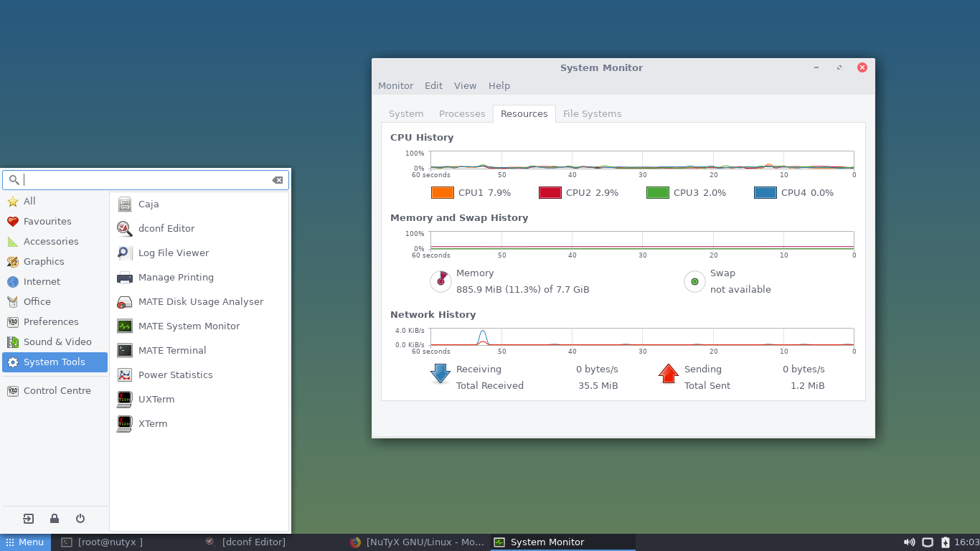Launch XTerm from the menu list

(199, 424)
